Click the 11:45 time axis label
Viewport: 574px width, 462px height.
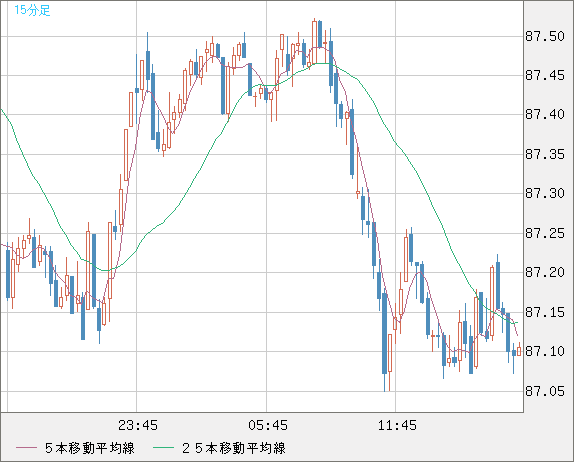click(x=397, y=425)
